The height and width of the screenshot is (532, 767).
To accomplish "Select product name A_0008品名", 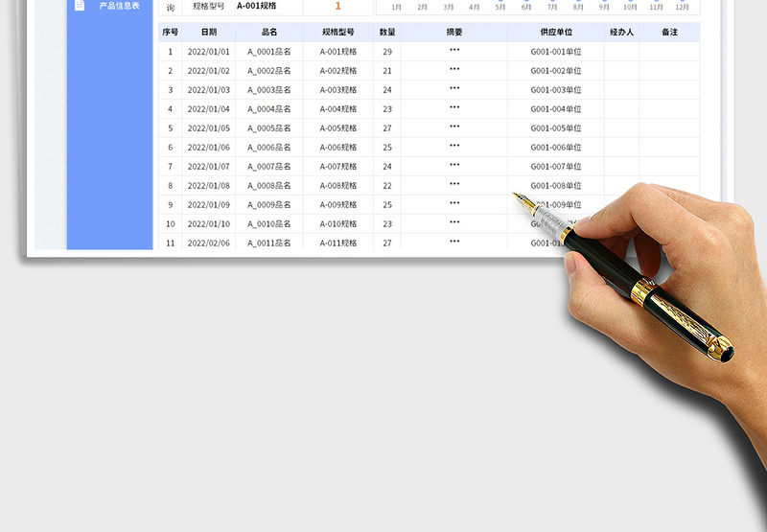I will coord(269,186).
